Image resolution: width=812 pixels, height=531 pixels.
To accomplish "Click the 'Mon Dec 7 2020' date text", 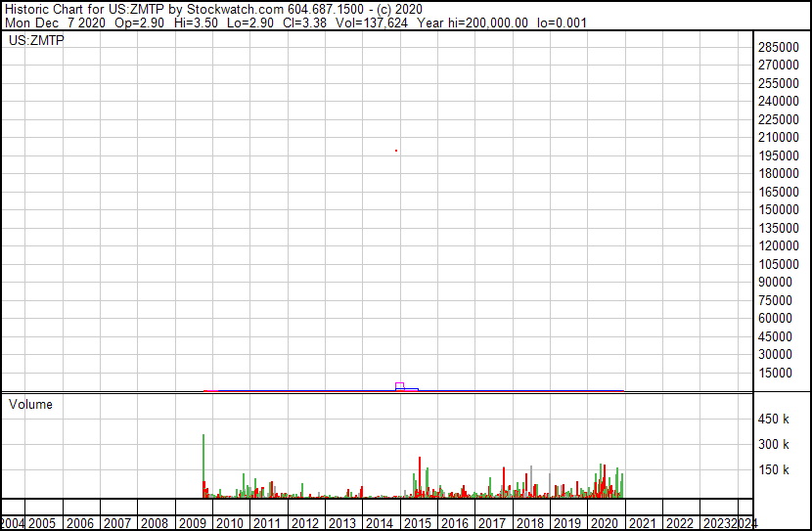I will click(x=55, y=22).
